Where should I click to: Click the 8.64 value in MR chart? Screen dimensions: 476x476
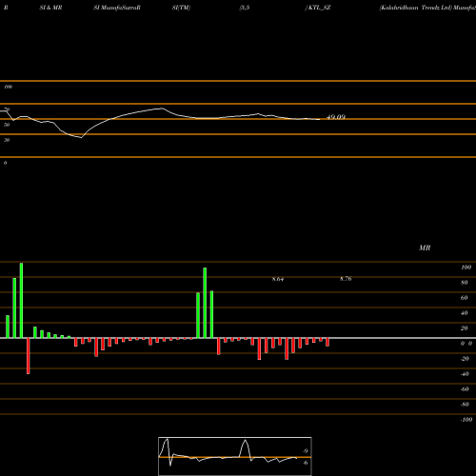click(x=278, y=279)
